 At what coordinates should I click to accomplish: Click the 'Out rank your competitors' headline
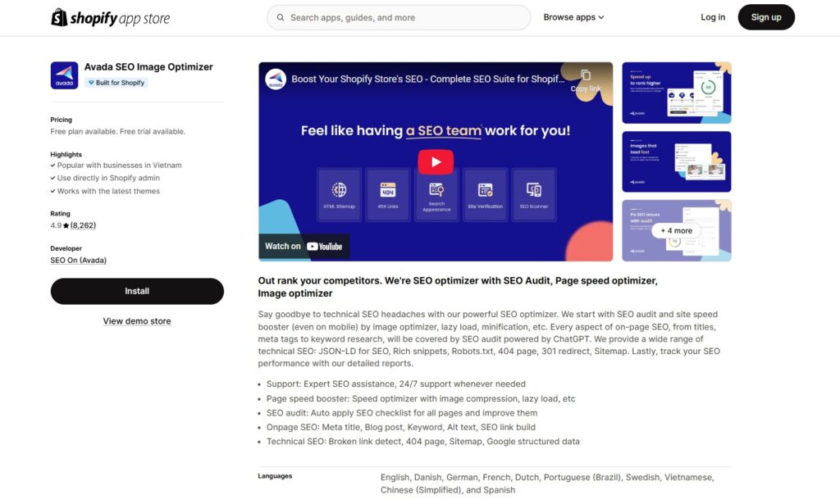(x=458, y=287)
